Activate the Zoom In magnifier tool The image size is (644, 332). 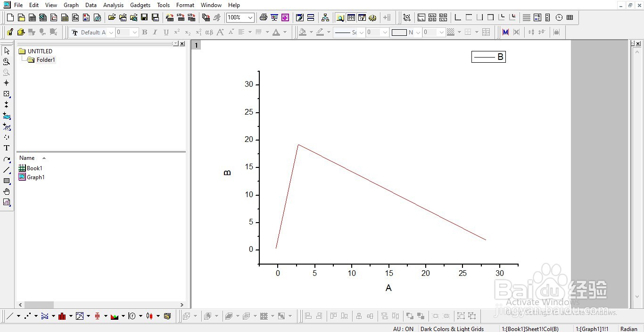click(7, 61)
